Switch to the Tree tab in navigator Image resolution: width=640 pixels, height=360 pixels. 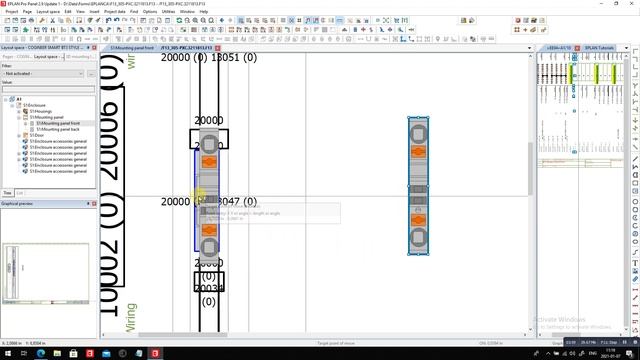tap(7, 193)
